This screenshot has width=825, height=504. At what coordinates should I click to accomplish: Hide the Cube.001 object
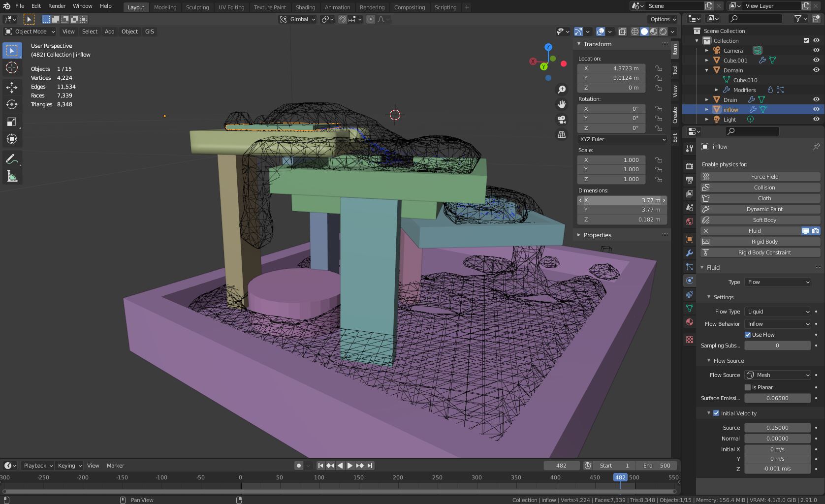pos(816,60)
